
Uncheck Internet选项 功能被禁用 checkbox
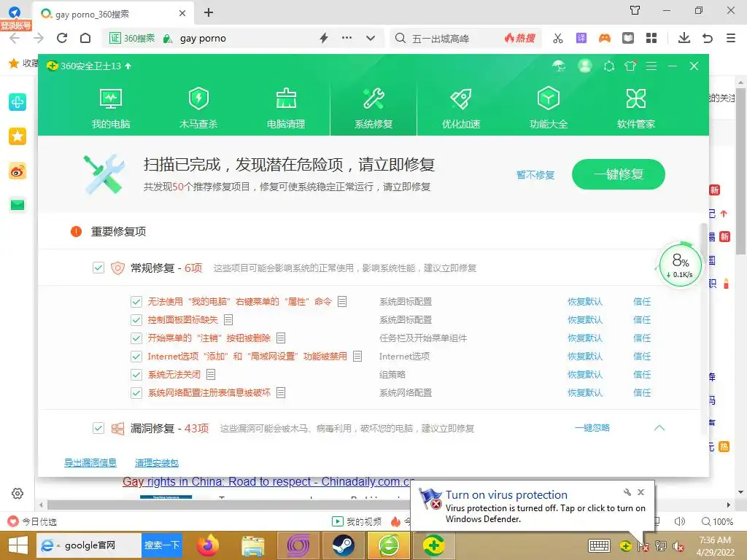click(136, 356)
